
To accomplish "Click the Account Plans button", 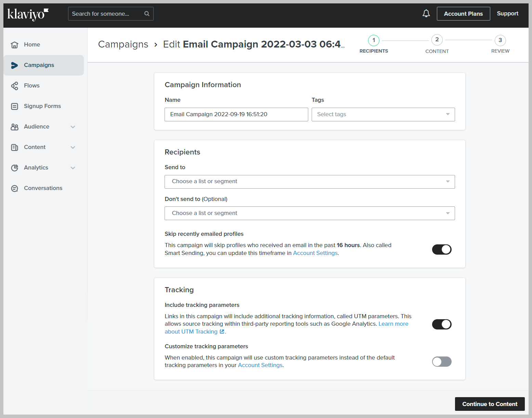I will (x=463, y=14).
